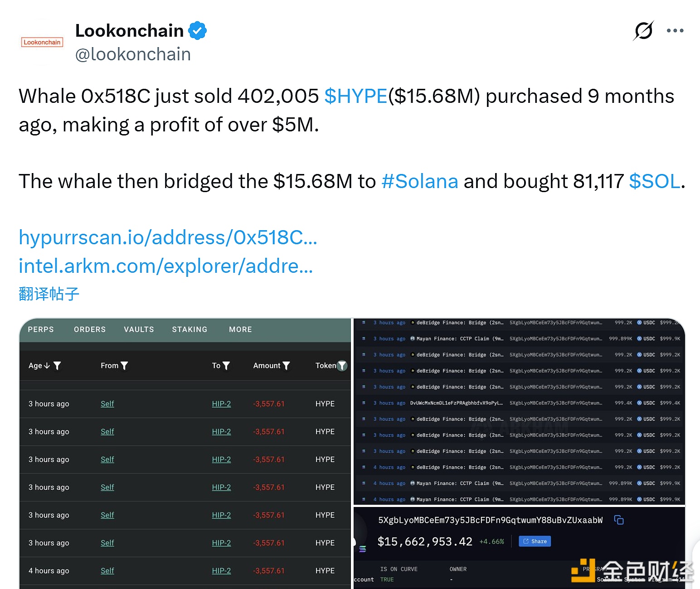Open the hypurrscan.io address link
700x589 pixels.
(168, 237)
